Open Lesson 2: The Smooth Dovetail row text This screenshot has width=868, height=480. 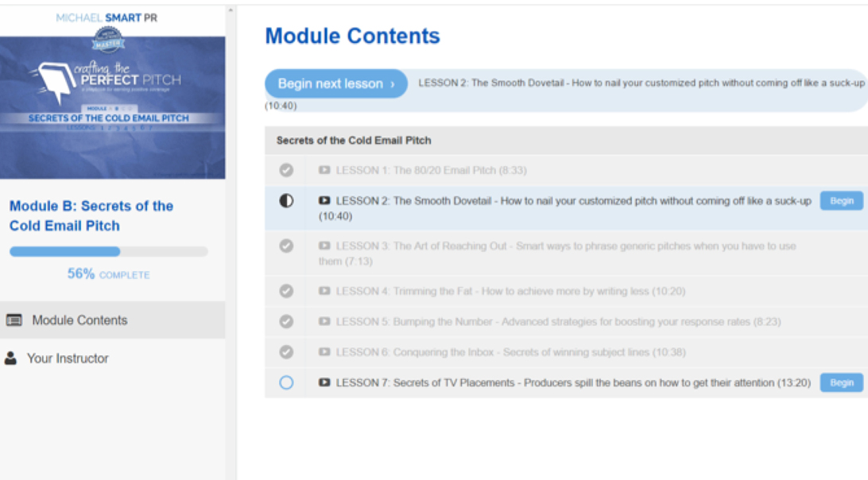point(564,208)
